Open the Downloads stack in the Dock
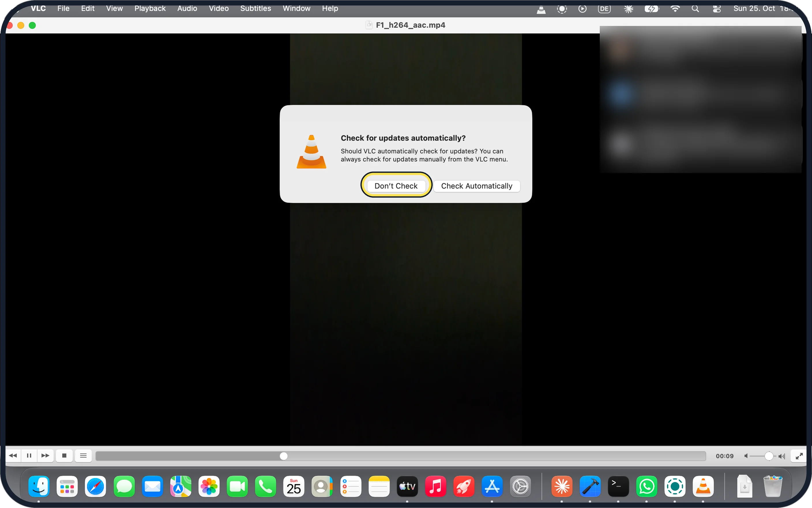The image size is (812, 508). 744,486
